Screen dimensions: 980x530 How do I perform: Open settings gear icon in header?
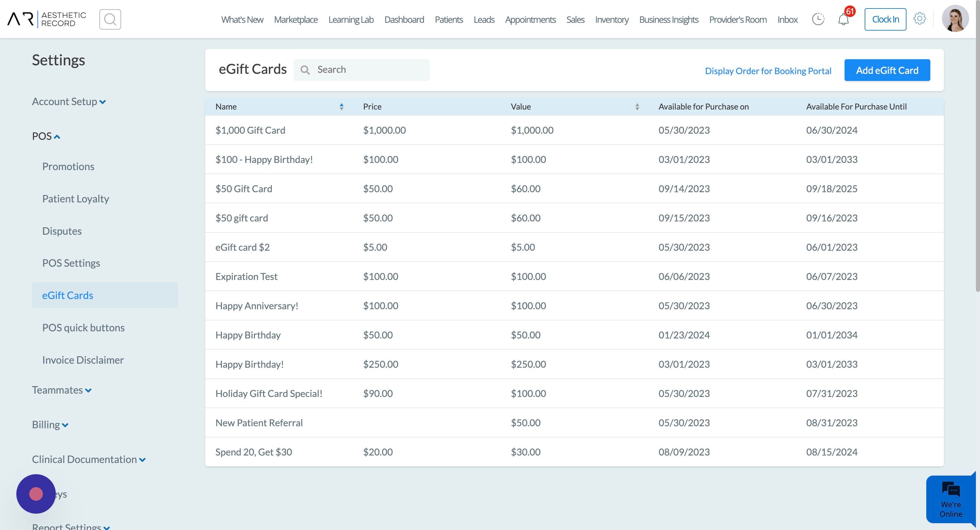pos(919,19)
